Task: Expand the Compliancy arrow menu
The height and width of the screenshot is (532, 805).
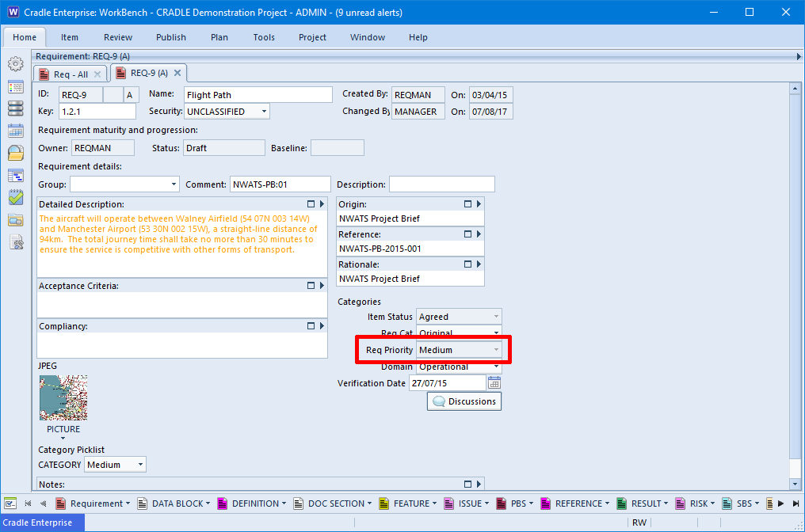Action: coord(322,326)
